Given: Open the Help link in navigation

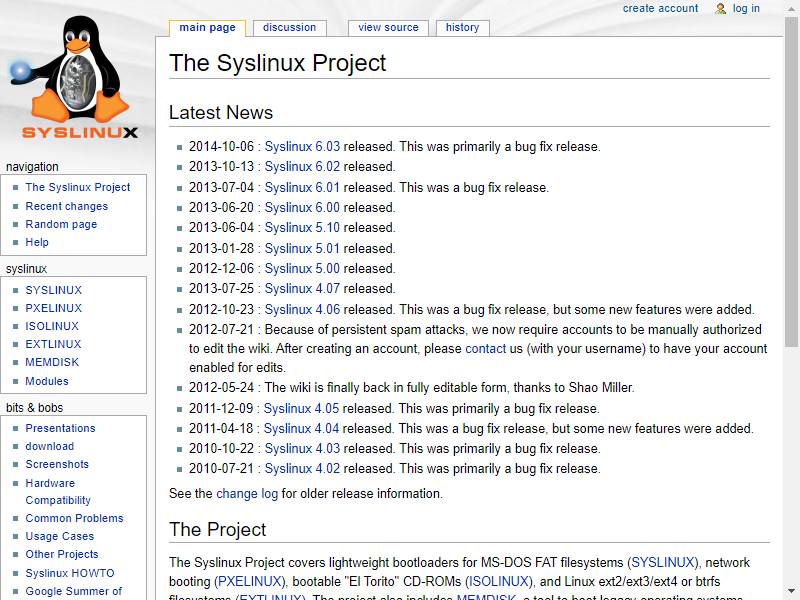Looking at the screenshot, I should pos(37,242).
